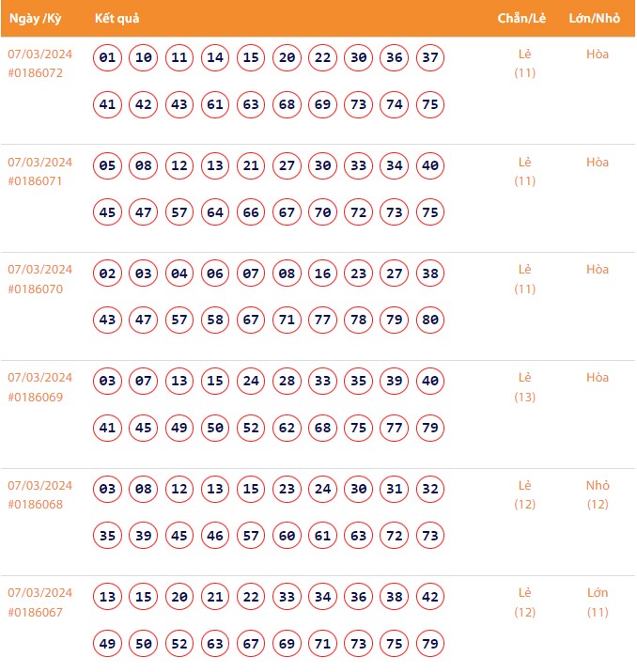Click the number 16 ball
The height and width of the screenshot is (672, 637).
pyautogui.click(x=322, y=274)
